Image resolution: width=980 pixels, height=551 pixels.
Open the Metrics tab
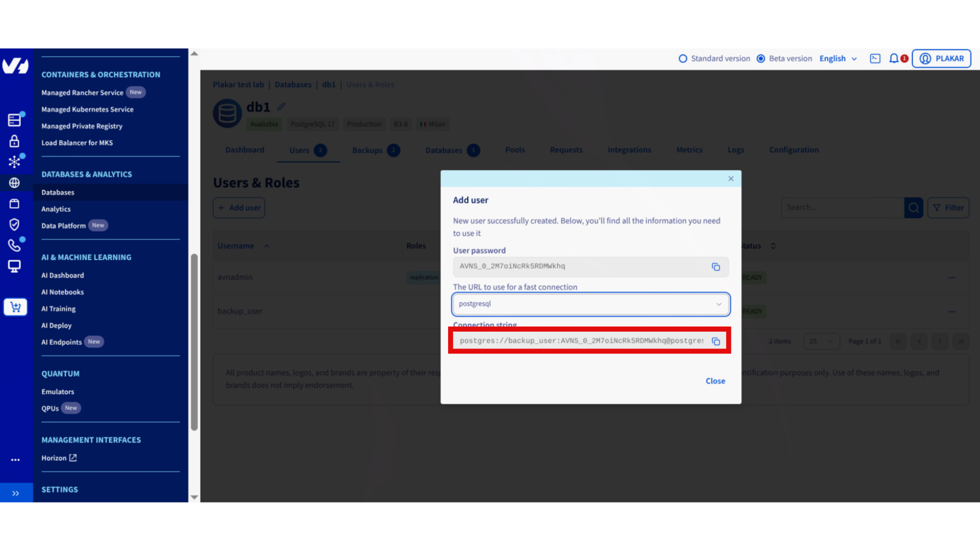[689, 149]
